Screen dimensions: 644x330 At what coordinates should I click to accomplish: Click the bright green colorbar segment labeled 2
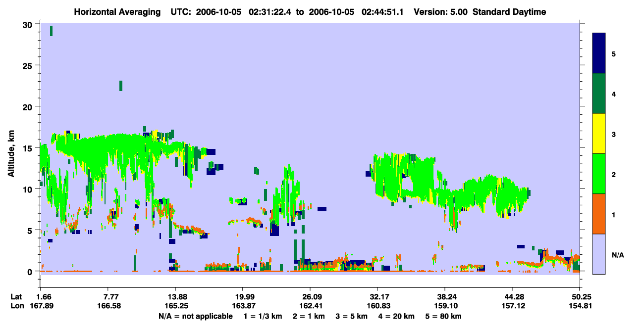tap(599, 173)
